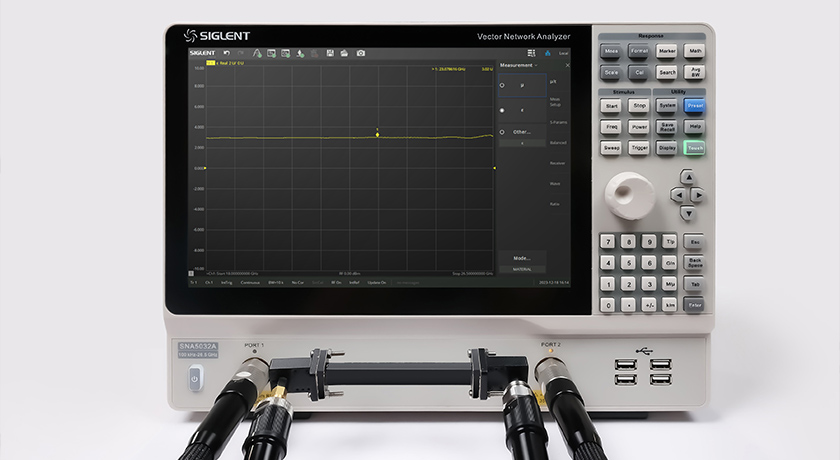Open the S-Params side tab
Screen dimensions: 840x460
click(558, 122)
